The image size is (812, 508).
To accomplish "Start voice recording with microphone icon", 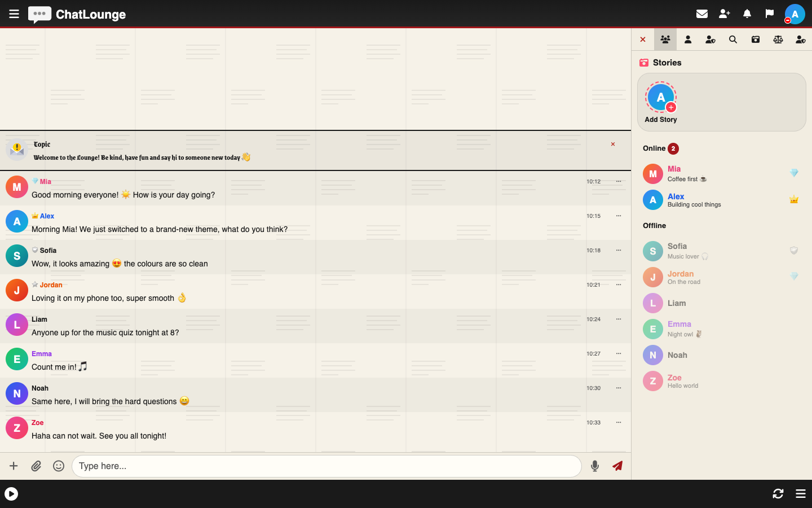I will pos(595,466).
